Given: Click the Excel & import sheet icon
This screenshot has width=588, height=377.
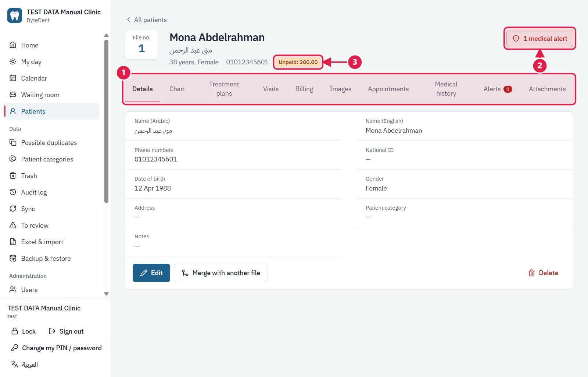Looking at the screenshot, I should 13,242.
